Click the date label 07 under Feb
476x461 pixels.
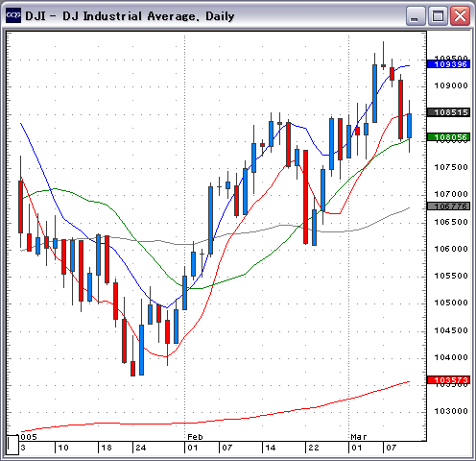[227, 448]
